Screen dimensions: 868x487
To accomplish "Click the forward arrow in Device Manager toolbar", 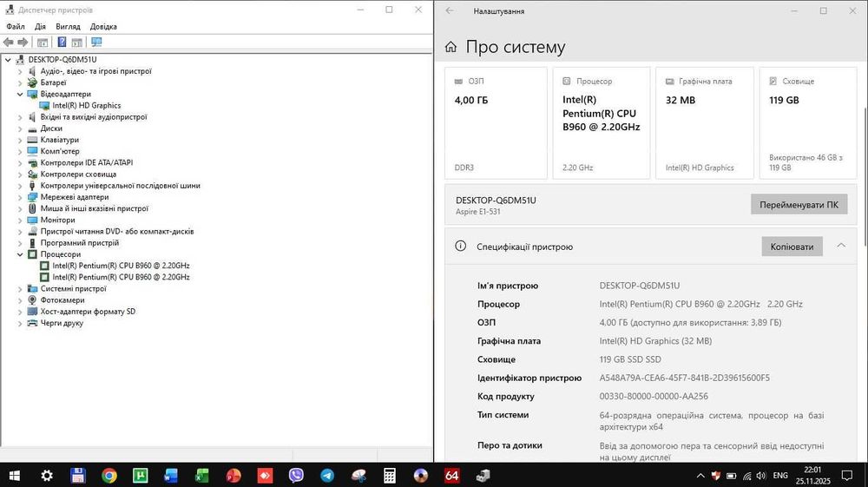I will point(23,42).
